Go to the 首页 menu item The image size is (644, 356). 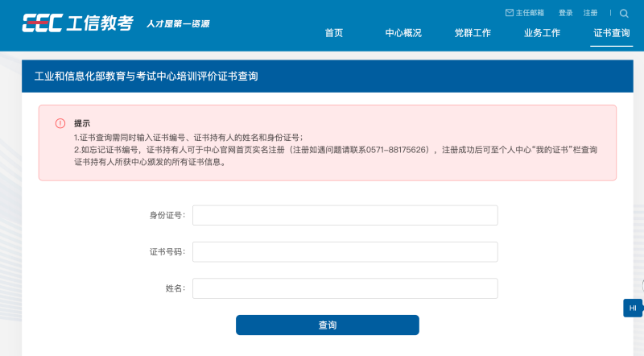334,33
